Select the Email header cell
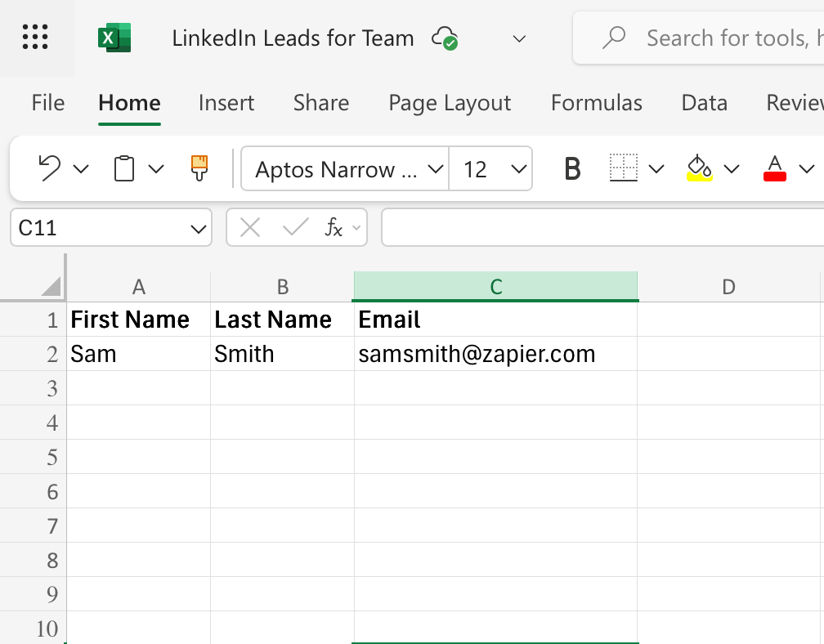 tap(495, 320)
